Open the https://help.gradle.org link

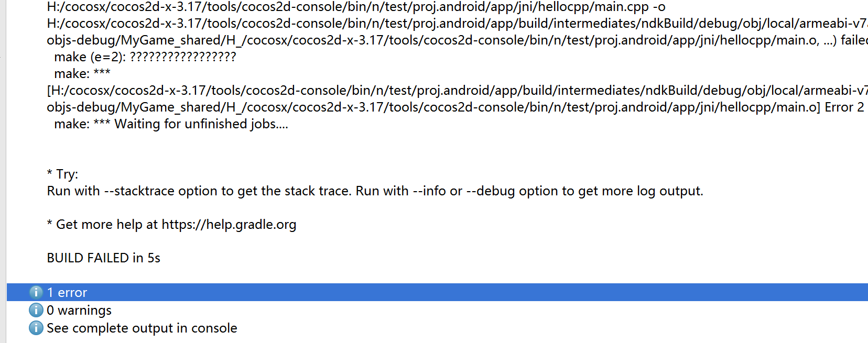229,225
